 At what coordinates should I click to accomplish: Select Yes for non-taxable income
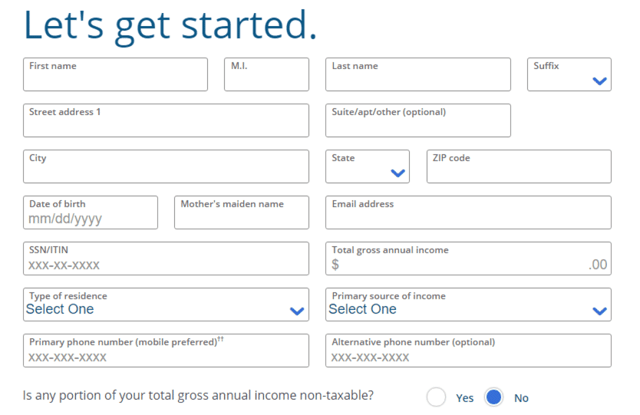pos(436,397)
